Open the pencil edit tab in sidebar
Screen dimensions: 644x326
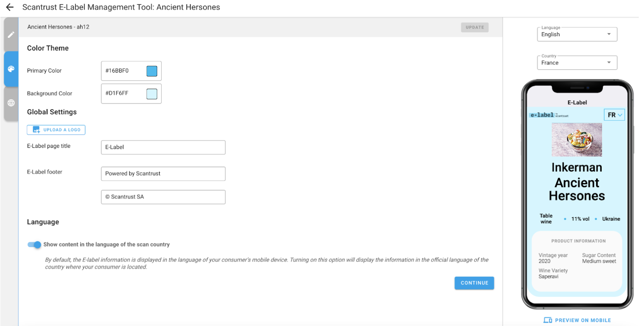click(x=11, y=35)
